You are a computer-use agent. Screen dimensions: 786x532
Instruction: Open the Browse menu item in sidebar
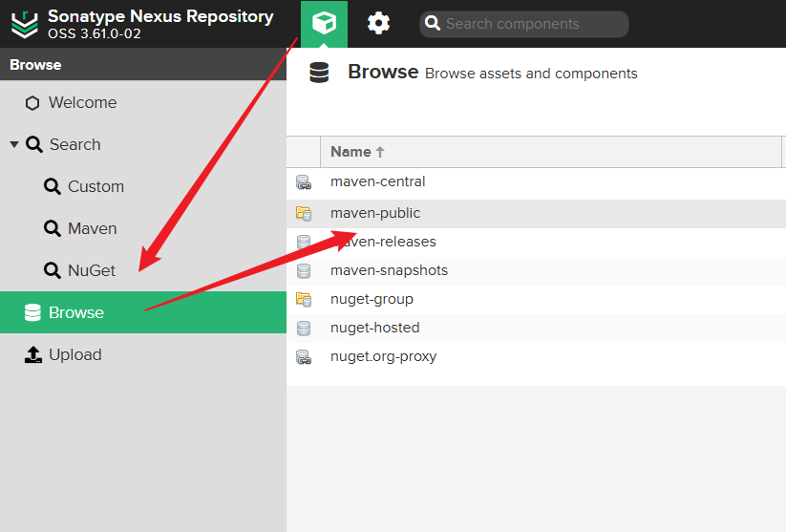click(76, 312)
